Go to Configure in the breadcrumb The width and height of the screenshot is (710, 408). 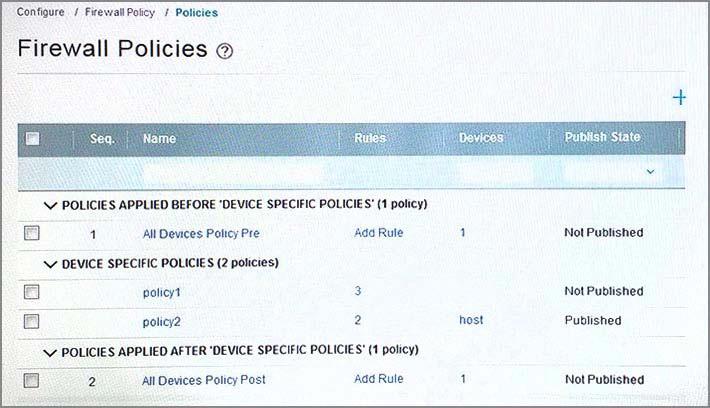[x=40, y=12]
